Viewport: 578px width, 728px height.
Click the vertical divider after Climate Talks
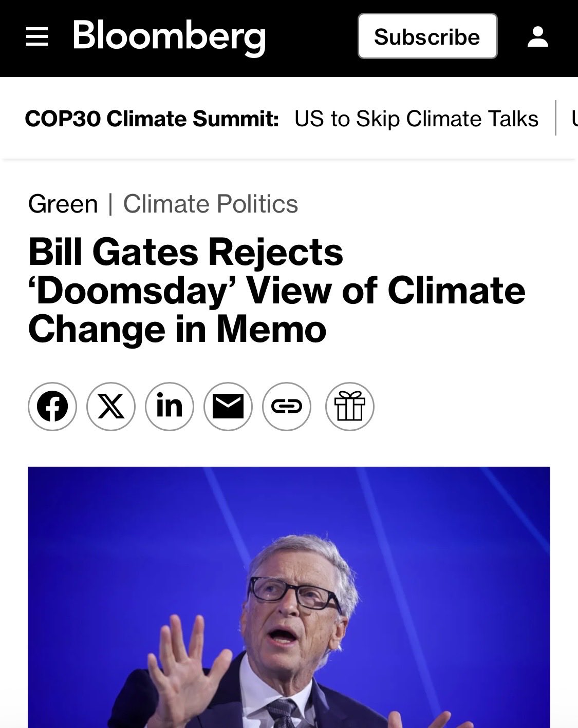click(555, 119)
